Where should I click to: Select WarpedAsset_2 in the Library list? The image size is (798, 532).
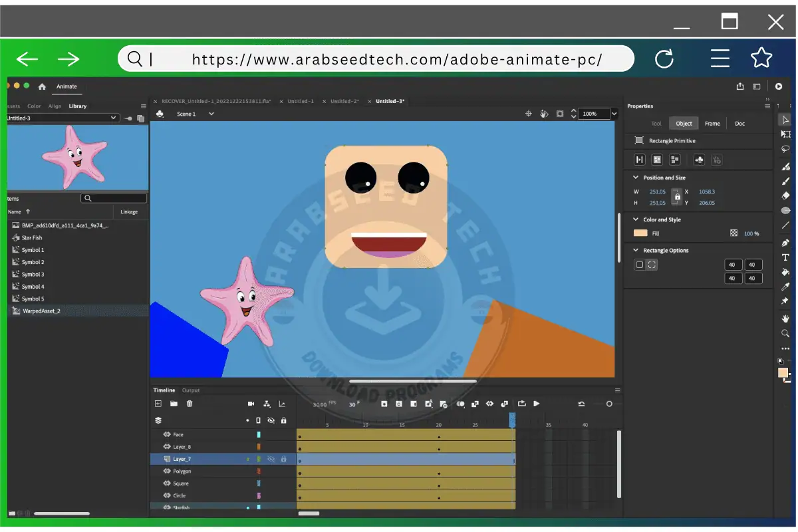point(41,311)
